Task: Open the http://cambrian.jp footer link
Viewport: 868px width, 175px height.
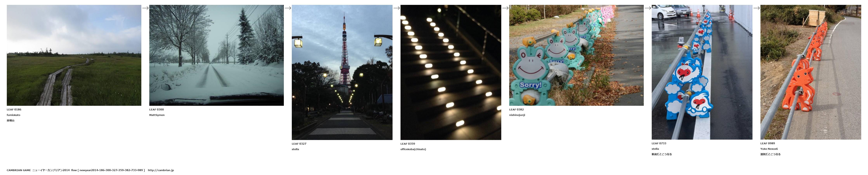Action: 161,170
